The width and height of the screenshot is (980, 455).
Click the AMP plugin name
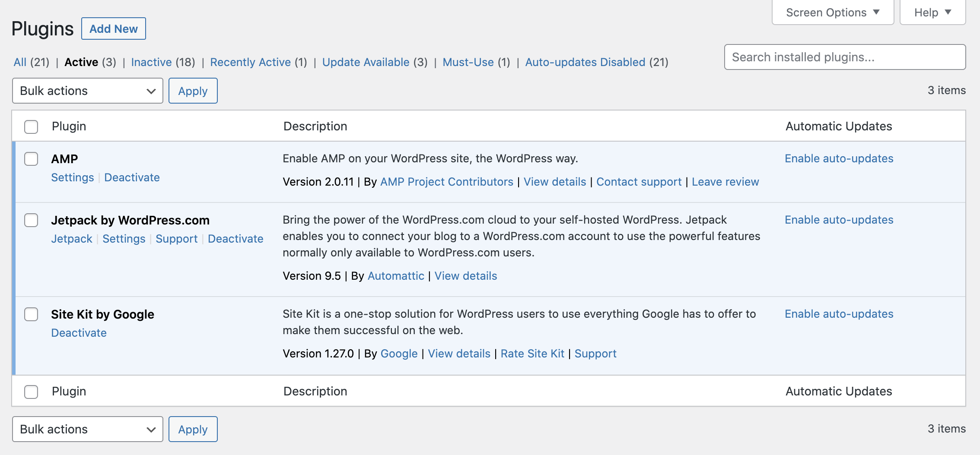coord(64,159)
